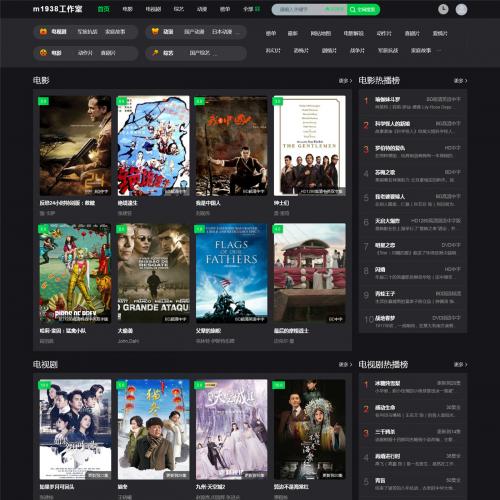
Task: Focus the search keyword input field
Action: (x=309, y=10)
